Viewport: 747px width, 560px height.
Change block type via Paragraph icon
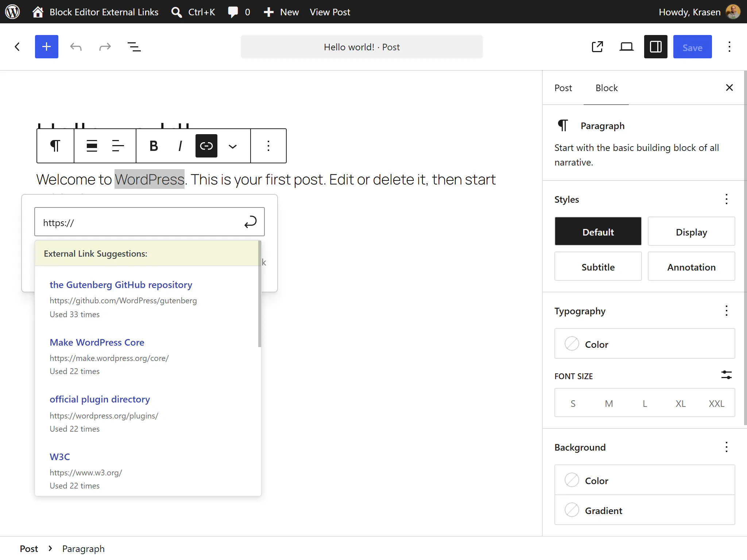click(55, 146)
